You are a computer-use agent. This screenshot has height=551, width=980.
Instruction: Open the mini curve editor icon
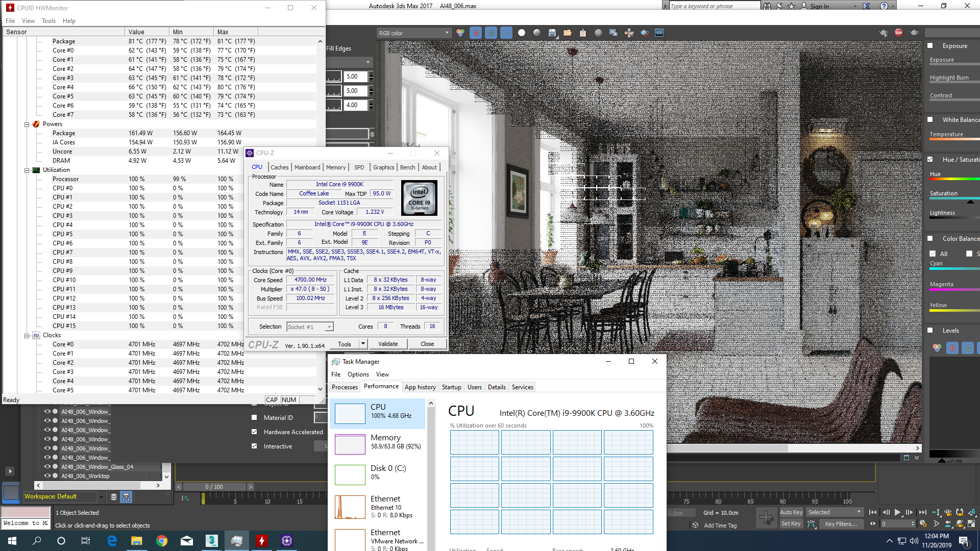(x=185, y=498)
